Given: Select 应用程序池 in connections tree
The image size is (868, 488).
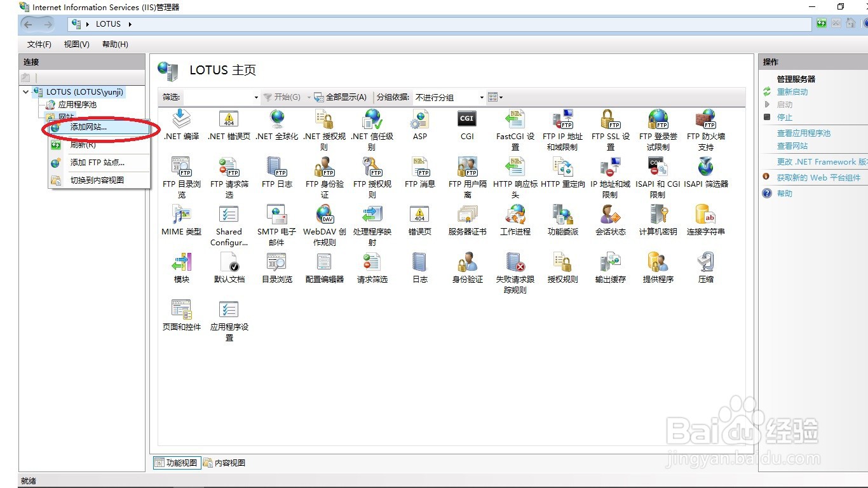Looking at the screenshot, I should tap(78, 105).
